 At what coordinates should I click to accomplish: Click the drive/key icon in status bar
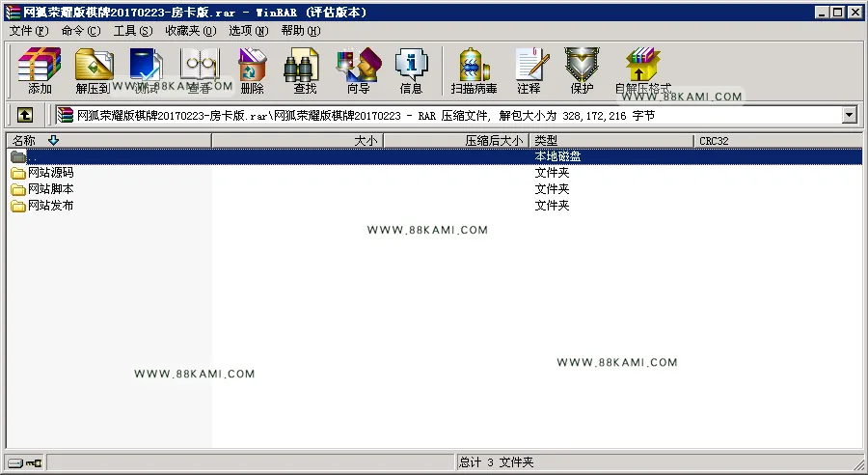25,462
